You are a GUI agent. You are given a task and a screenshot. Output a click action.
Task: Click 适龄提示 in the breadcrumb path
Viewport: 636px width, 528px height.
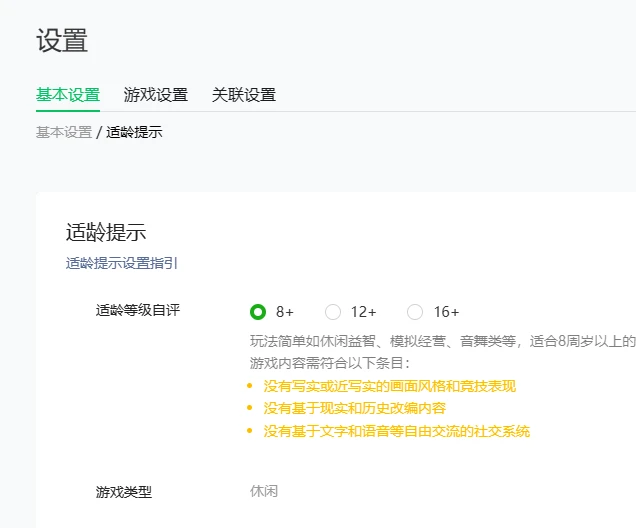click(x=134, y=132)
